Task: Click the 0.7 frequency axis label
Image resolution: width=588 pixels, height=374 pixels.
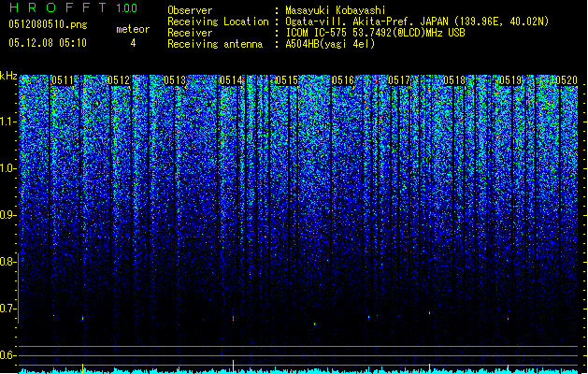Action: (7, 309)
